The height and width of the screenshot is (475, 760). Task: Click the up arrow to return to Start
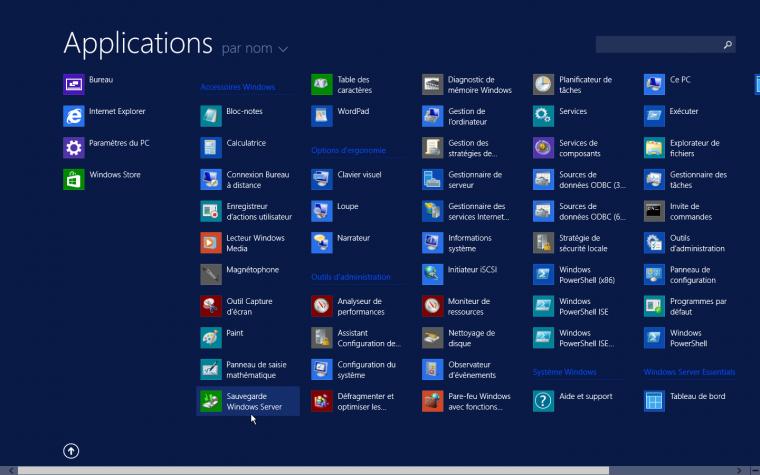pos(71,451)
